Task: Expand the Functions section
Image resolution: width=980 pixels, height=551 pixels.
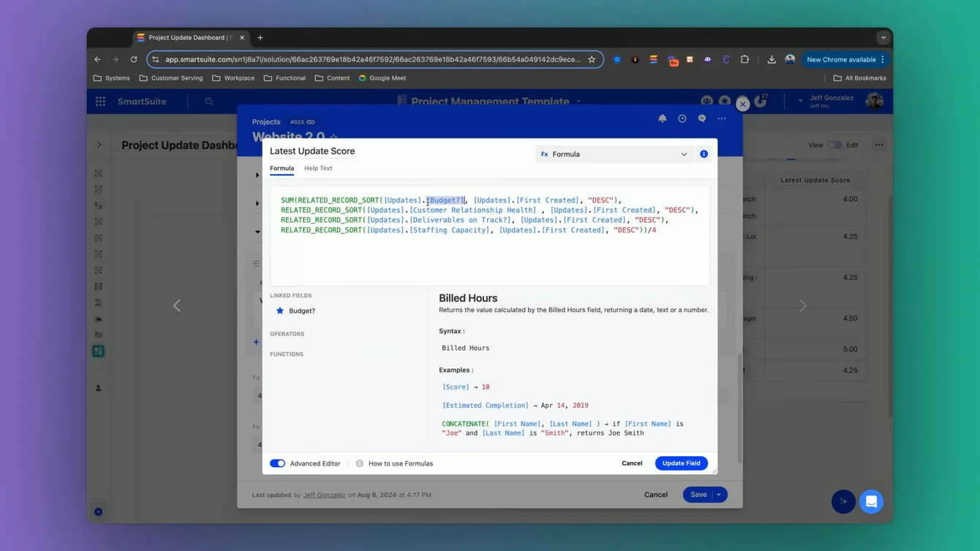Action: tap(287, 354)
